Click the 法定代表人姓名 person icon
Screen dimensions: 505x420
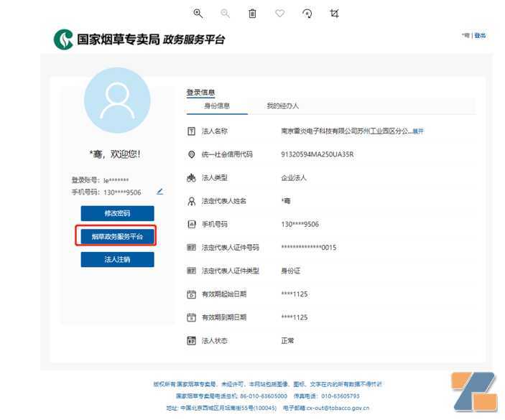(191, 201)
